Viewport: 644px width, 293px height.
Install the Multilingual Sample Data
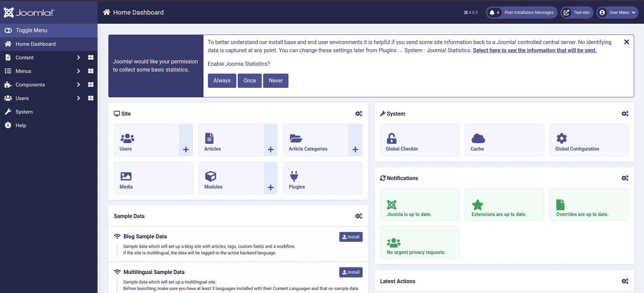[x=351, y=272]
